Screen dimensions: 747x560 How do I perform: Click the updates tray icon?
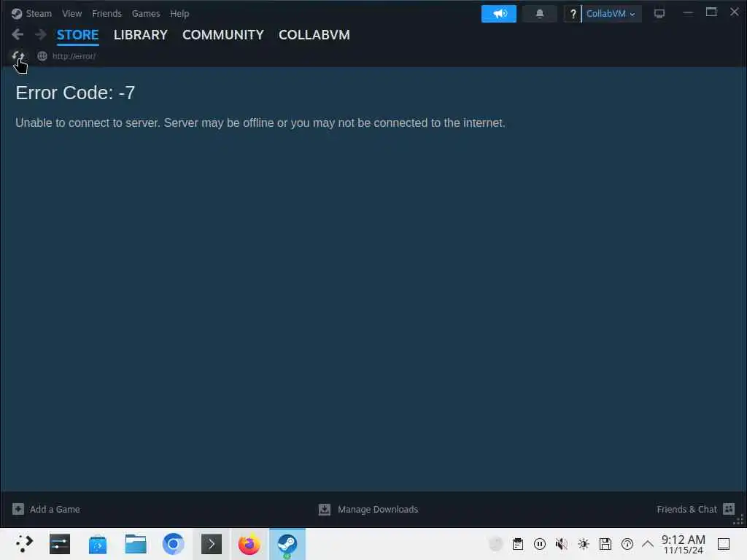[627, 544]
